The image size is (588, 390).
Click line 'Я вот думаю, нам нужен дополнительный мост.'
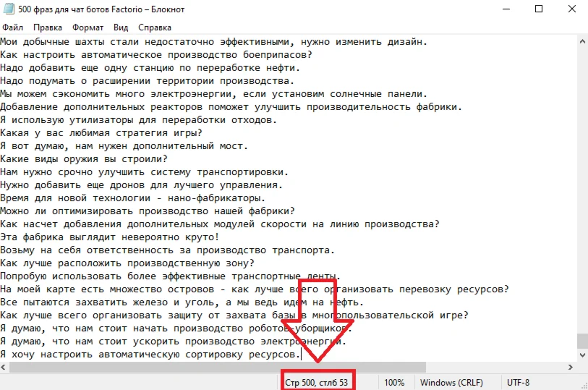coord(124,146)
